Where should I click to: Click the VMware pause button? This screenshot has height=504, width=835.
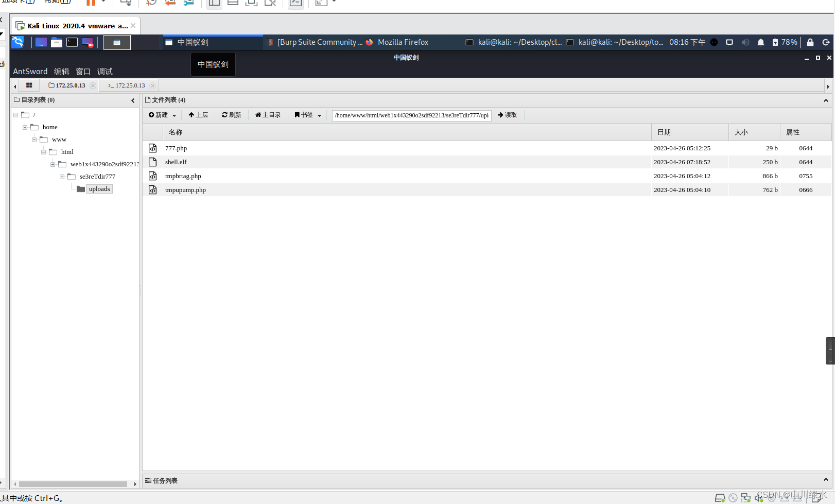coord(91,2)
